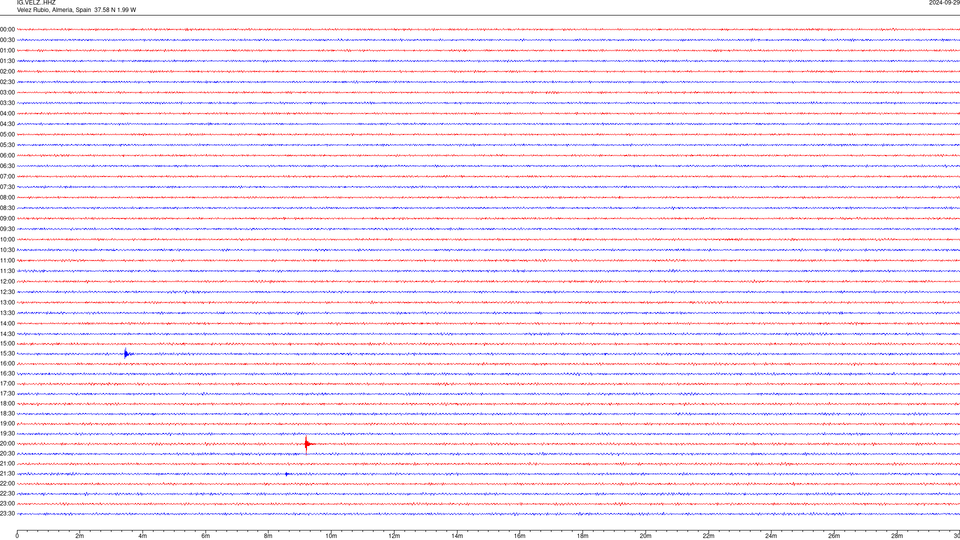
Task: Click the 08:30 time label
Action: coord(7,208)
